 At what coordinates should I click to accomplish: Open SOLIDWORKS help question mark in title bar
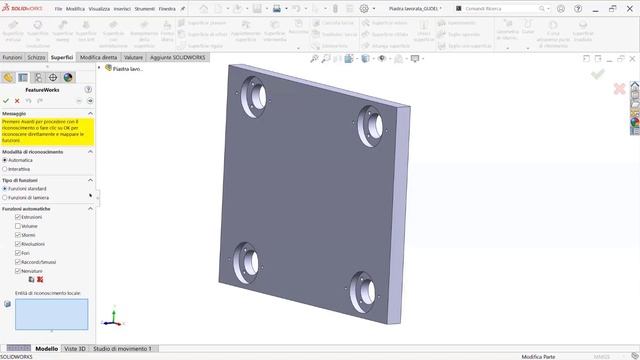pyautogui.click(x=578, y=9)
